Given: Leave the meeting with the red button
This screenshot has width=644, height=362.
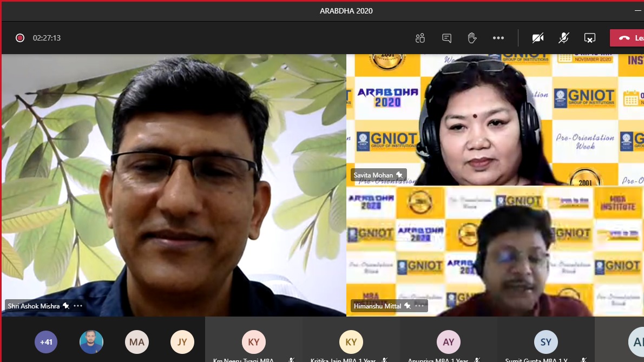Looking at the screenshot, I should [x=628, y=38].
